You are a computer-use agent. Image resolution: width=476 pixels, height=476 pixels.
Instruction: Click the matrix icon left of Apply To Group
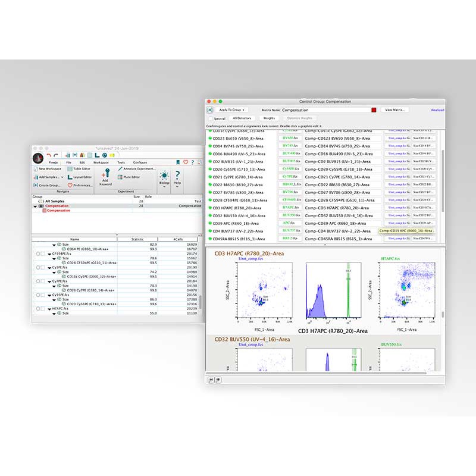point(210,110)
